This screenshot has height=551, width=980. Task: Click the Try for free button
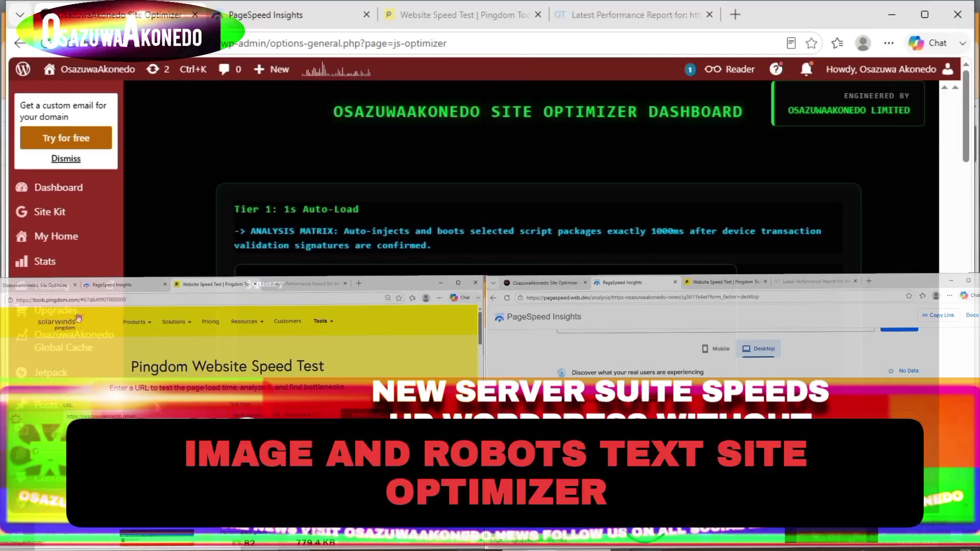pos(66,138)
